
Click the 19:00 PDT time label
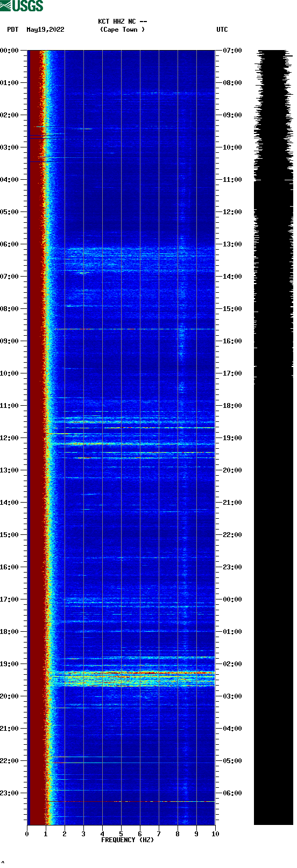click(9, 664)
